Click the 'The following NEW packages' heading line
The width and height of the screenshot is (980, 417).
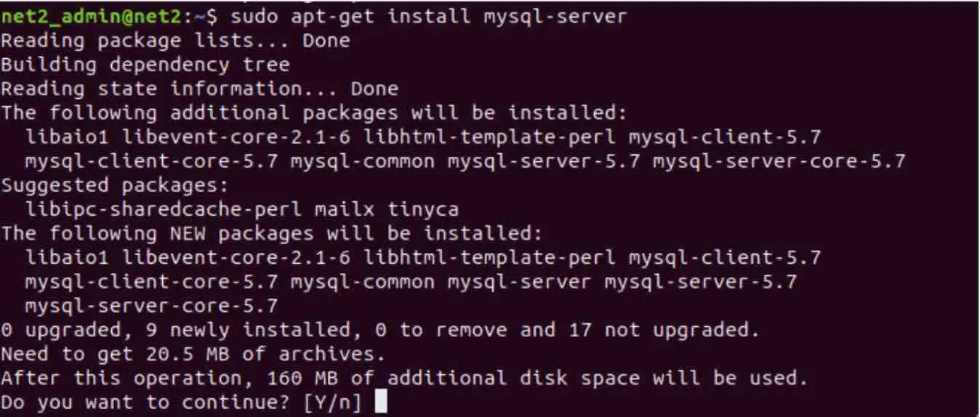tap(272, 233)
